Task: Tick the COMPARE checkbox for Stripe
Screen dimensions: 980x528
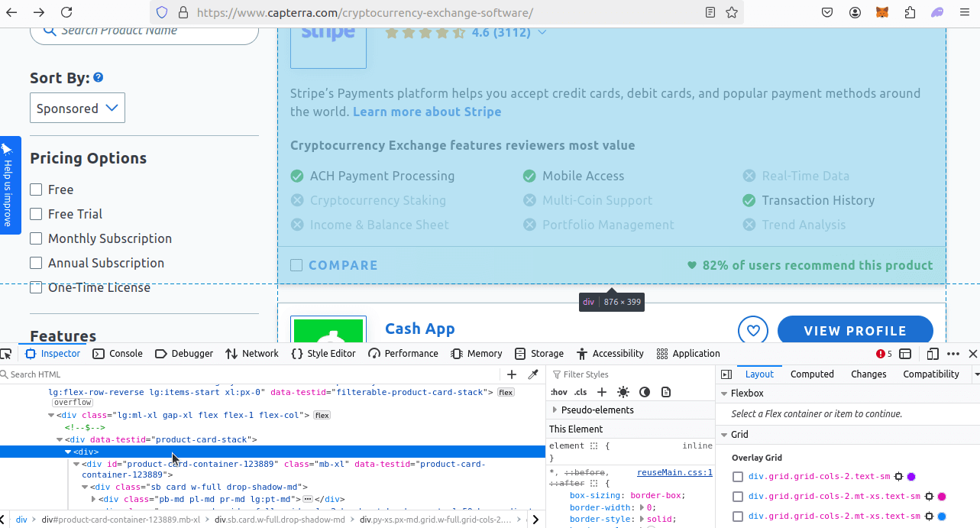Action: [x=296, y=265]
